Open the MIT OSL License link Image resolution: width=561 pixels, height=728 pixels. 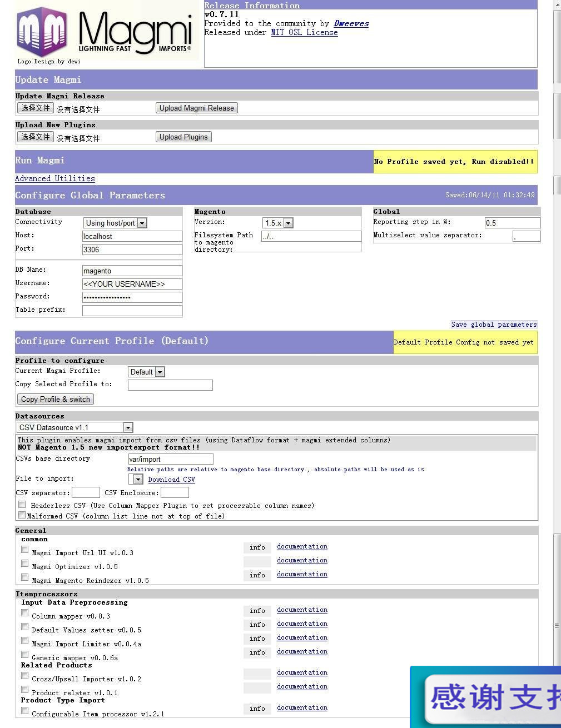(x=304, y=32)
